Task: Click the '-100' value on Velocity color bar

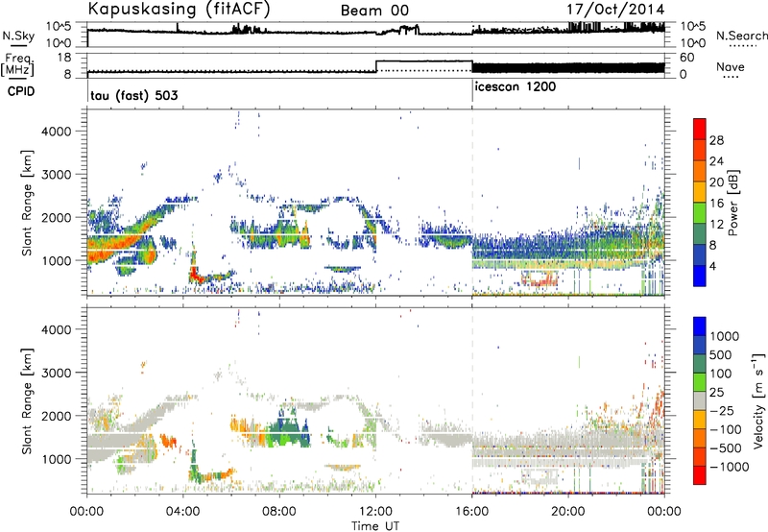Action: click(x=726, y=429)
